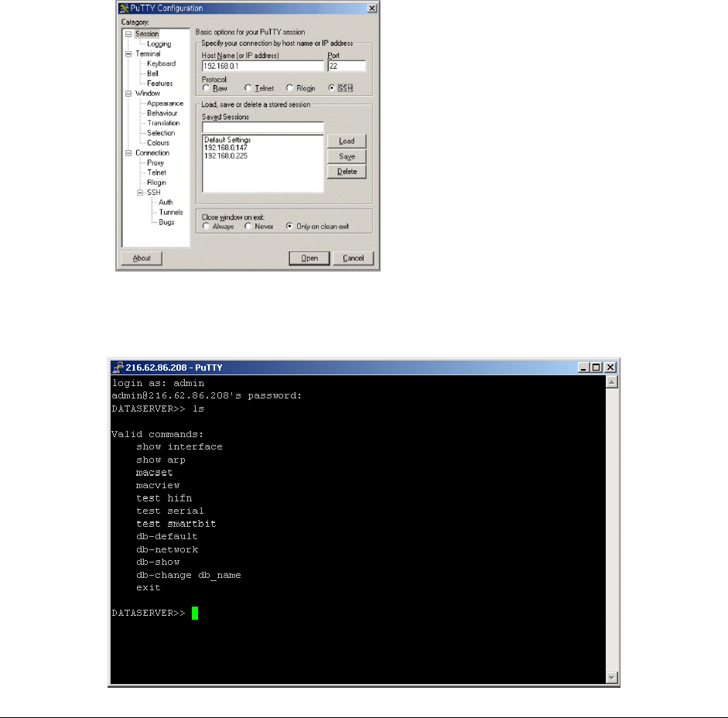Click the About button
Image resolution: width=728 pixels, height=718 pixels.
(x=142, y=258)
